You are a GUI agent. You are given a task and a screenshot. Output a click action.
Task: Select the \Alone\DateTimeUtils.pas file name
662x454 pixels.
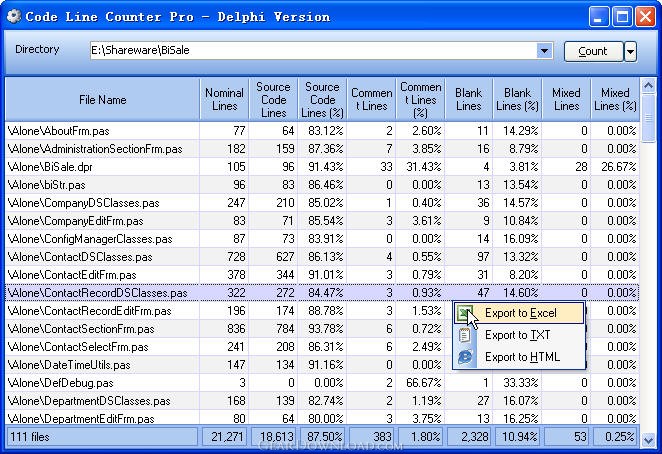[69, 365]
